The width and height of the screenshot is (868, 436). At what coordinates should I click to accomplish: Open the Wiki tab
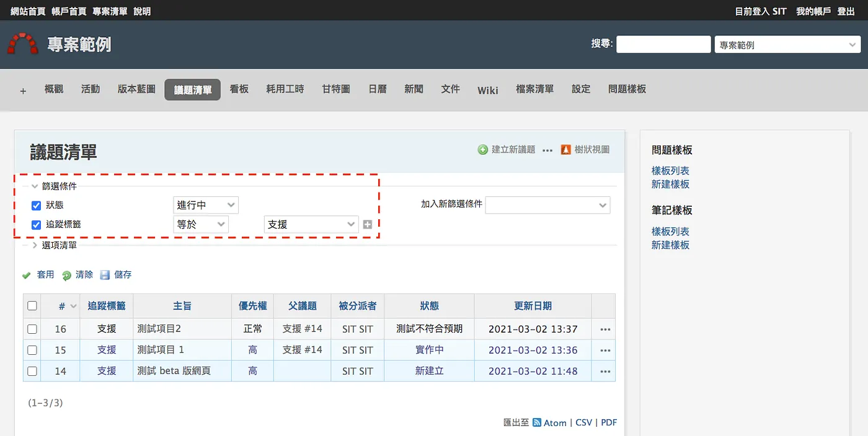pos(488,90)
